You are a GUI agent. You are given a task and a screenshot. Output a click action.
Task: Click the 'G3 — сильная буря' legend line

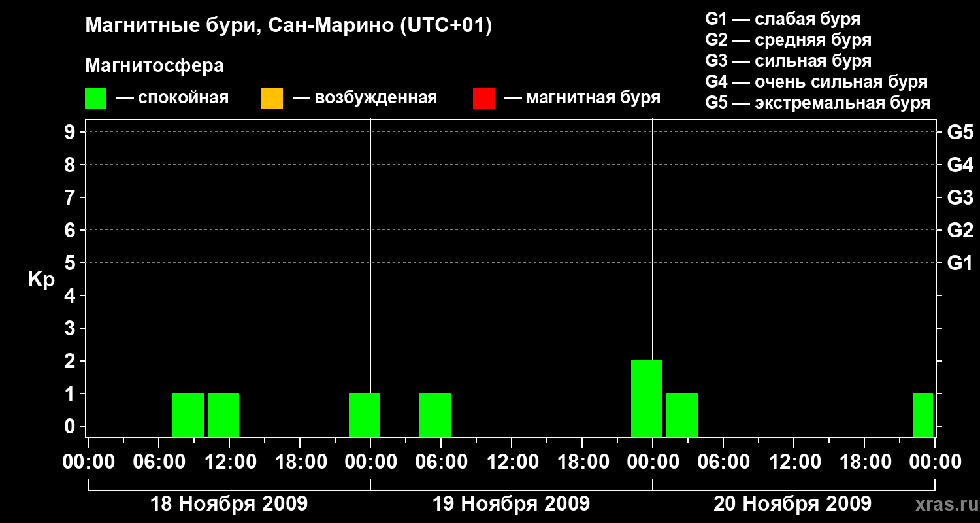coord(788,61)
